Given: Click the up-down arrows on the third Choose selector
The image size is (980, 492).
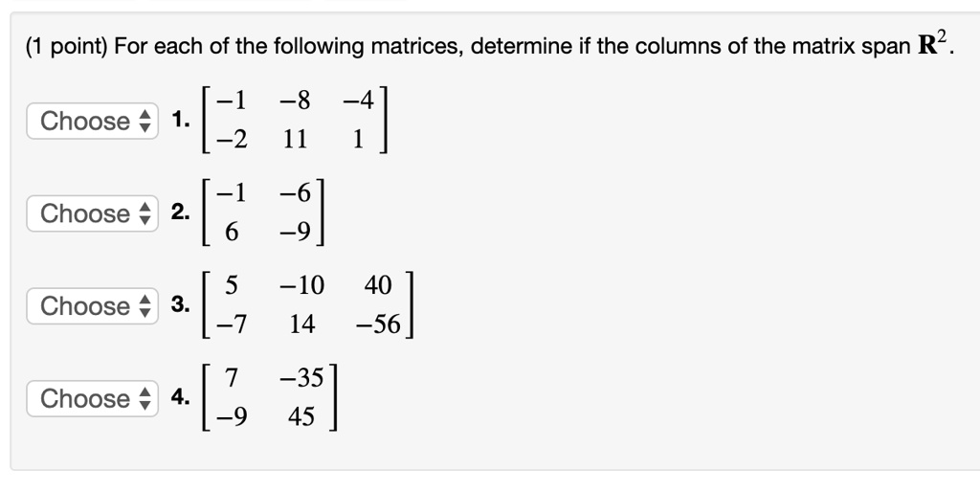Looking at the screenshot, I should 145,305.
